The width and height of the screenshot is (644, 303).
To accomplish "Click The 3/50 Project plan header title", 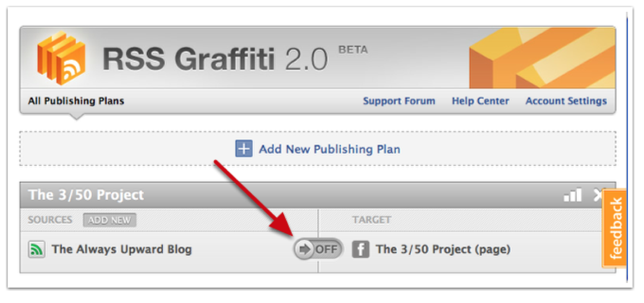I will coord(86,195).
